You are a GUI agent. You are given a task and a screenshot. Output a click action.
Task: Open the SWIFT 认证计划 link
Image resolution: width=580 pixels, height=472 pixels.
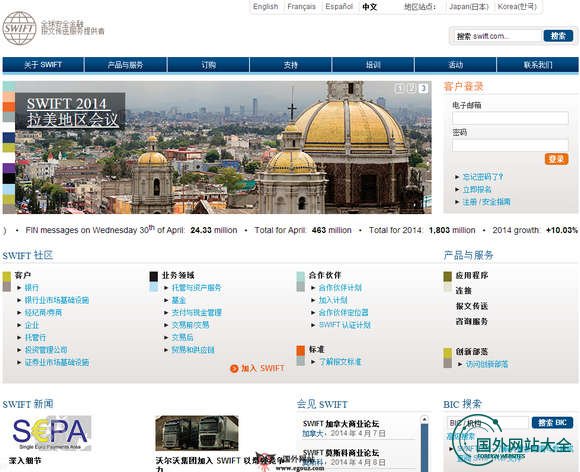344,325
